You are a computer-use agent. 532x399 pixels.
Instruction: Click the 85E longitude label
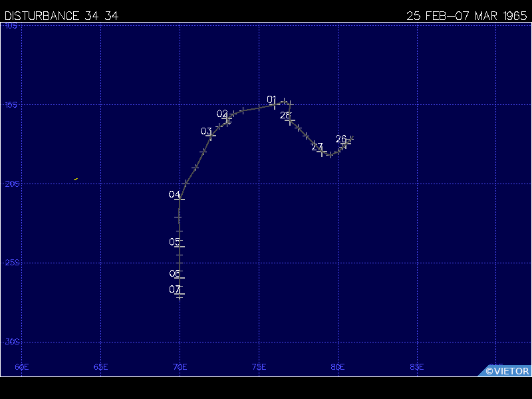(417, 367)
